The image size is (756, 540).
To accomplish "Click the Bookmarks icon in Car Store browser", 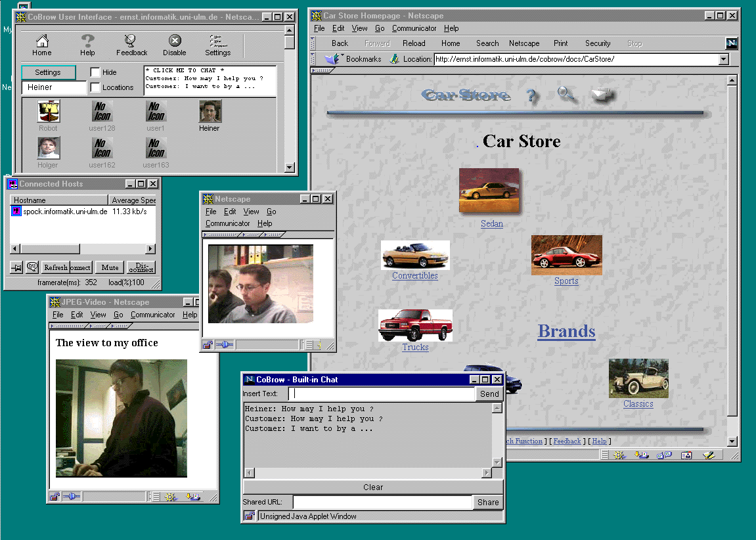I will click(x=332, y=59).
